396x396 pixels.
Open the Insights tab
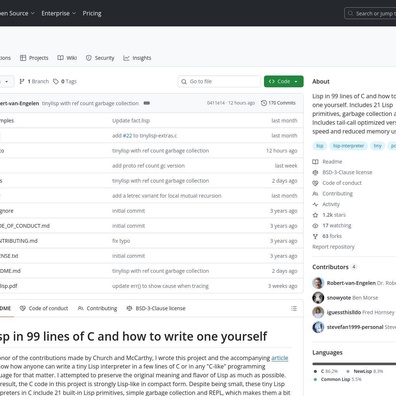click(137, 58)
